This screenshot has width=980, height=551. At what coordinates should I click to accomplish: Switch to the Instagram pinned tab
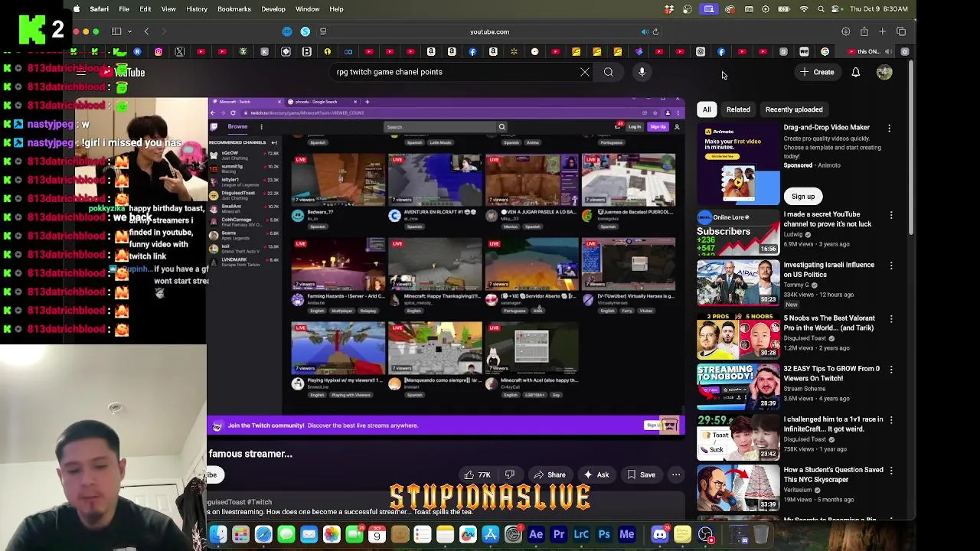158,52
